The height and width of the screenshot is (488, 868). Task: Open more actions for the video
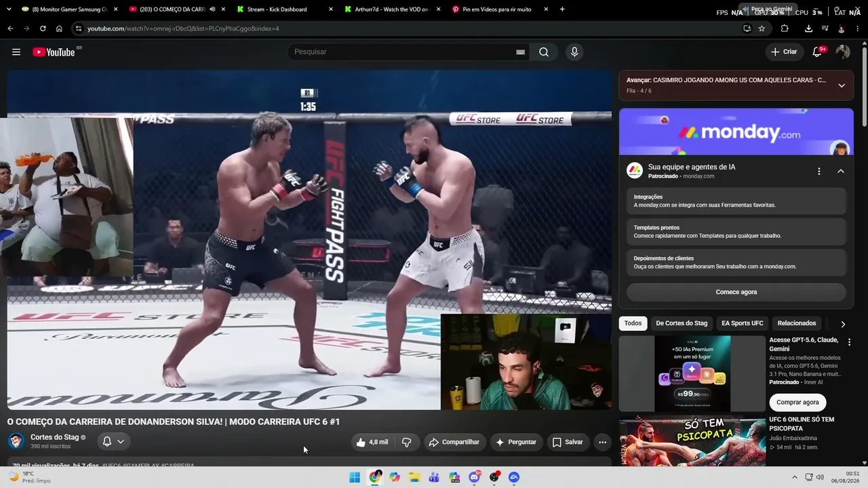coord(602,442)
